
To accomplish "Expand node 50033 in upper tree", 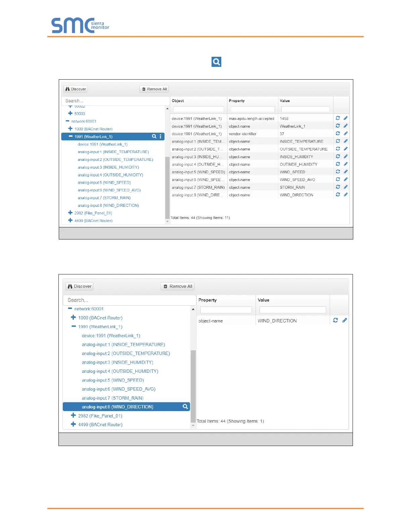I will coord(70,114).
